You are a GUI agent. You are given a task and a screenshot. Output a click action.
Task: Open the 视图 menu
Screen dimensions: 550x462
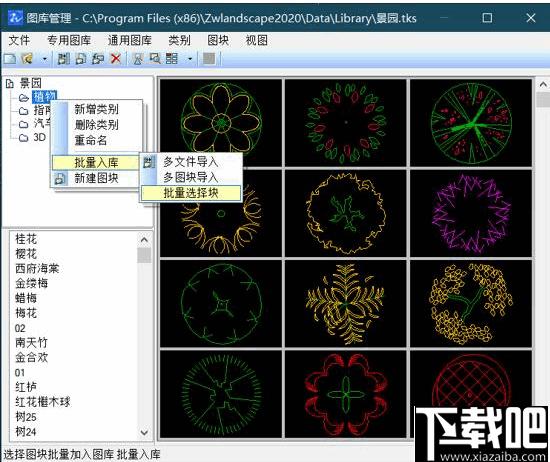click(256, 40)
